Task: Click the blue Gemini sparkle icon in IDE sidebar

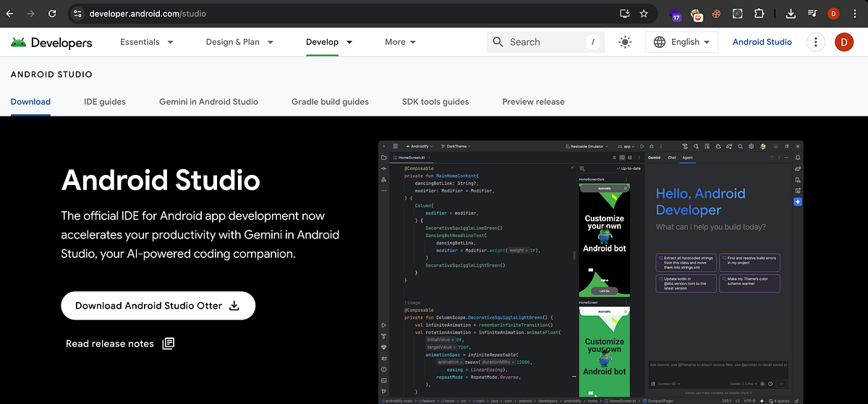Action: 798,202
